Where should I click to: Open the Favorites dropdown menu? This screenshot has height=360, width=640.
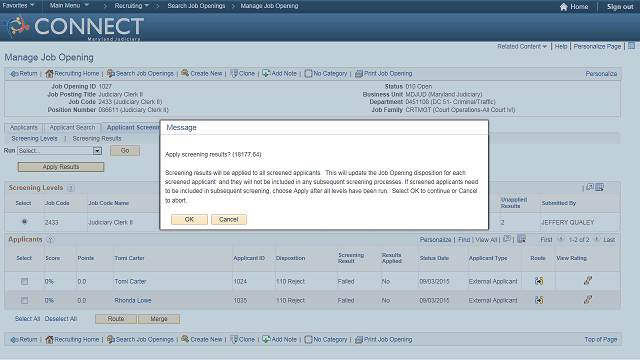click(18, 5)
